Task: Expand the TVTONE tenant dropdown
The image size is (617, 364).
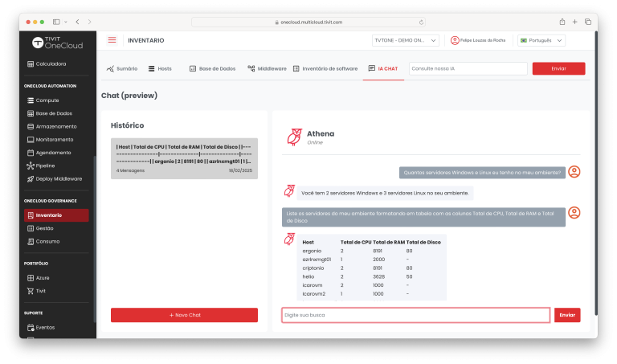Action: pyautogui.click(x=405, y=40)
